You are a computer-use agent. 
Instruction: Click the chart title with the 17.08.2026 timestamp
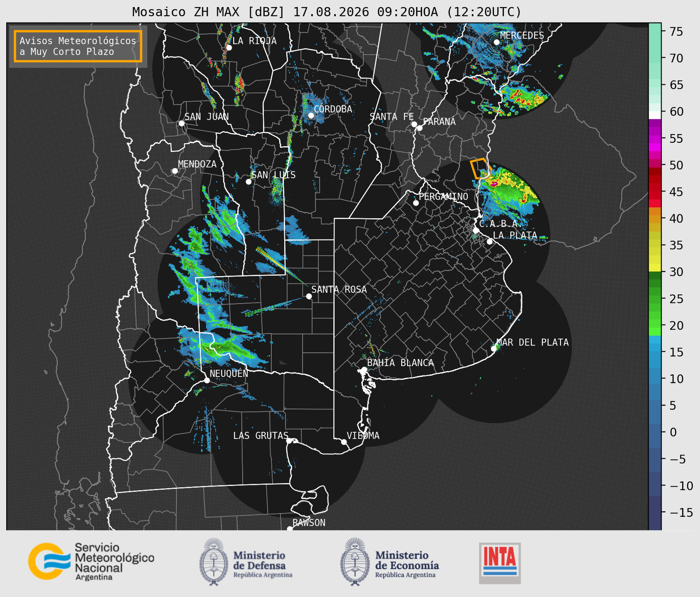[327, 12]
